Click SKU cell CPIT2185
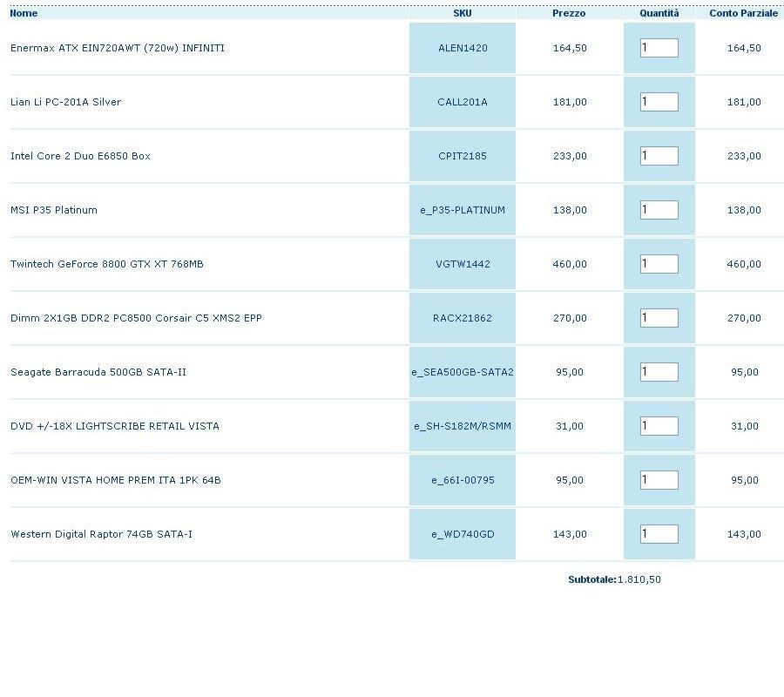 (463, 156)
